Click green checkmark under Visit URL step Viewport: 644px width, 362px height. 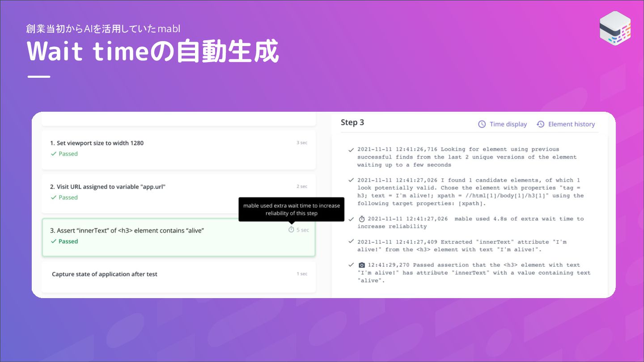pos(54,198)
